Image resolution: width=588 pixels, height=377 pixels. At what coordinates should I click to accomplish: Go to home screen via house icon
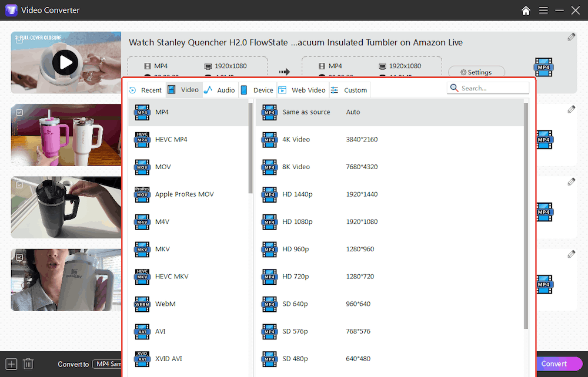tap(526, 11)
